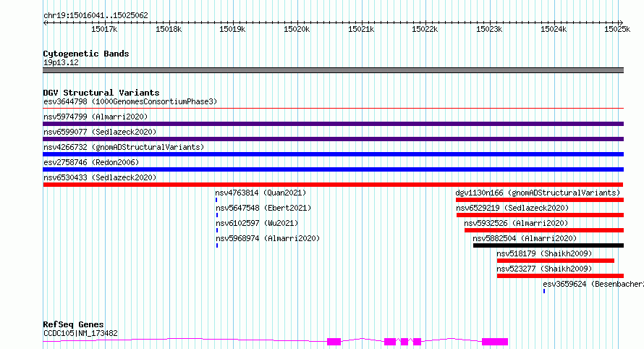Click the 15022k ruler tick label

[425, 29]
